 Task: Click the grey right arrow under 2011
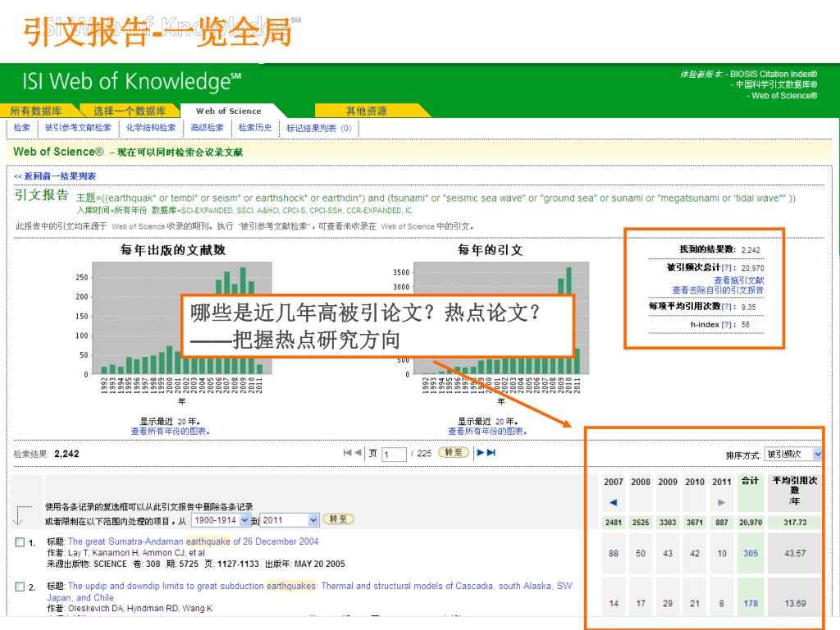(722, 502)
